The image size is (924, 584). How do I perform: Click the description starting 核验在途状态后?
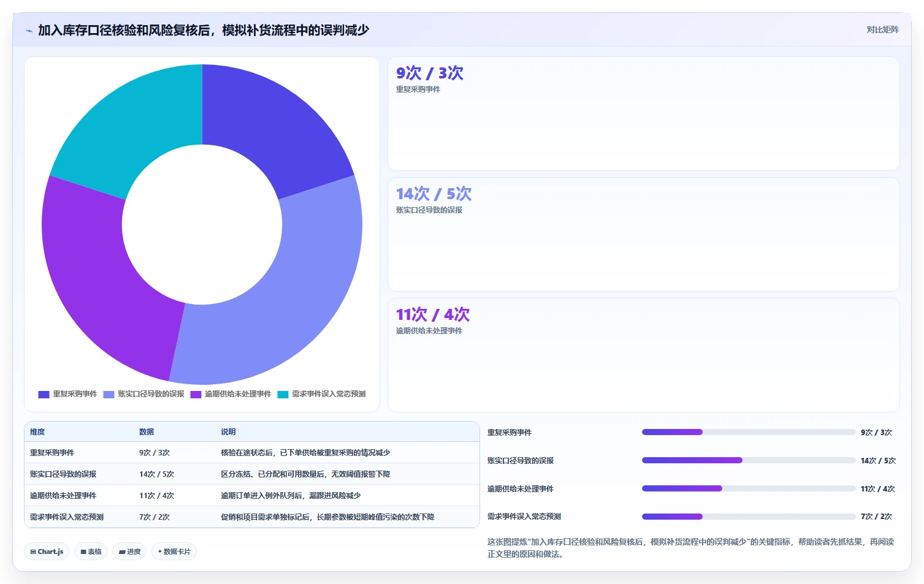pyautogui.click(x=305, y=453)
